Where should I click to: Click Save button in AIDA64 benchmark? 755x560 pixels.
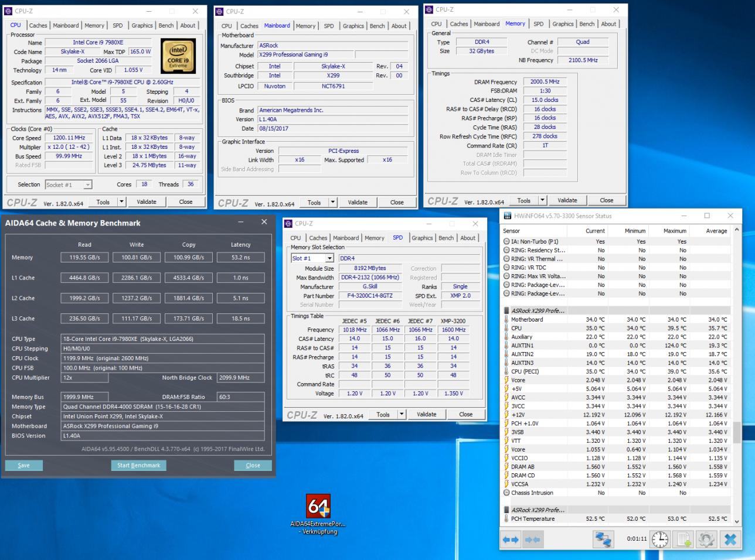click(x=23, y=465)
